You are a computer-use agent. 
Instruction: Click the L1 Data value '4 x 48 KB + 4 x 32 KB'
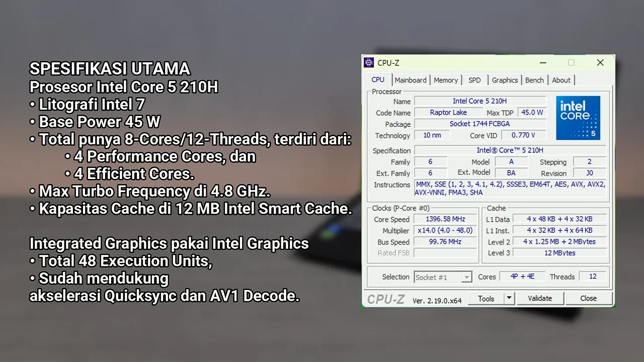[x=559, y=219]
